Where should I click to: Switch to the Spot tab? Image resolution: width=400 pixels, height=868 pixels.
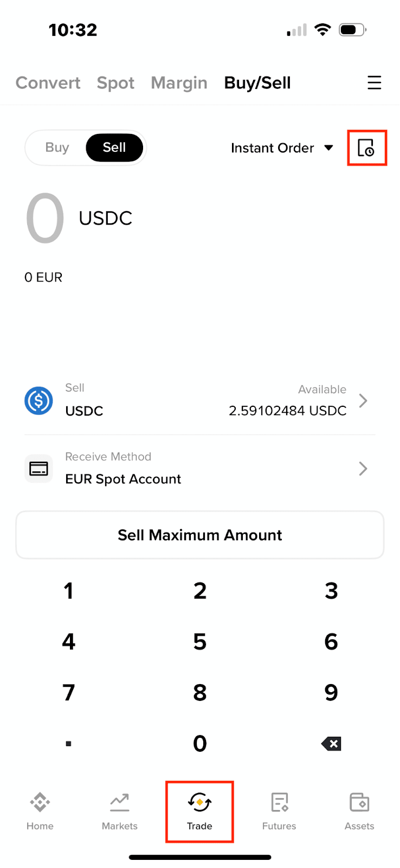tap(115, 82)
